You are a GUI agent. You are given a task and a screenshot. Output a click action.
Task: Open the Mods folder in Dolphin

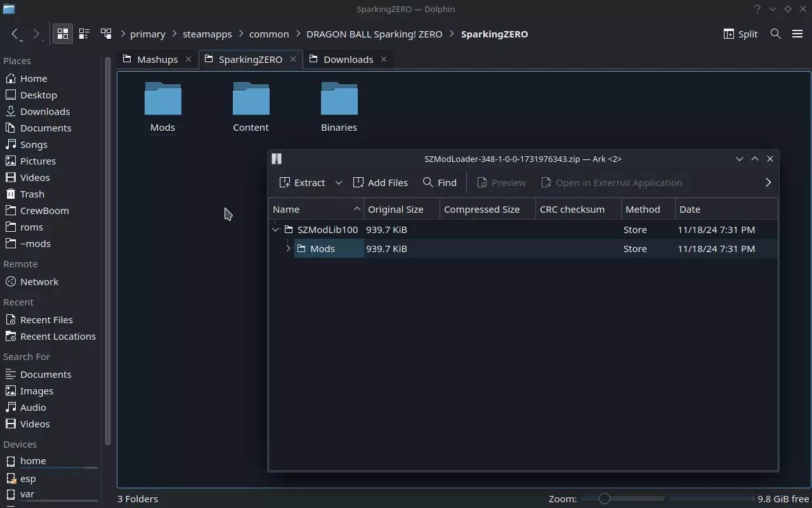162,107
